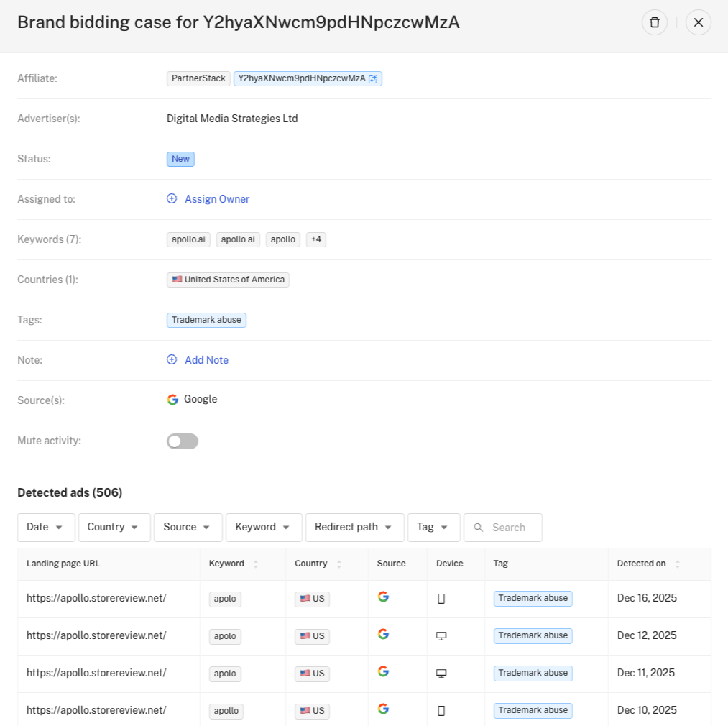The image size is (728, 726).
Task: Click landing page URL in Dec 11, 2025 row
Action: click(96, 673)
